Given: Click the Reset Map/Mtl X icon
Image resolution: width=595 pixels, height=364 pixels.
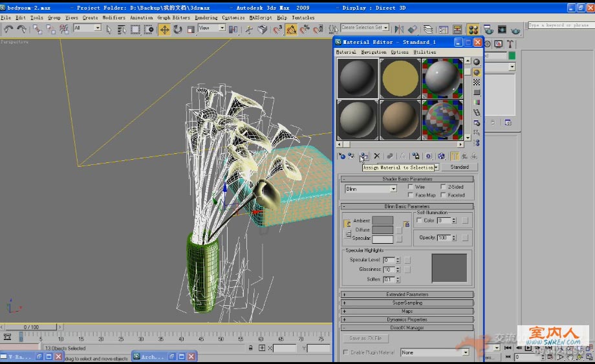Looking at the screenshot, I should click(376, 156).
